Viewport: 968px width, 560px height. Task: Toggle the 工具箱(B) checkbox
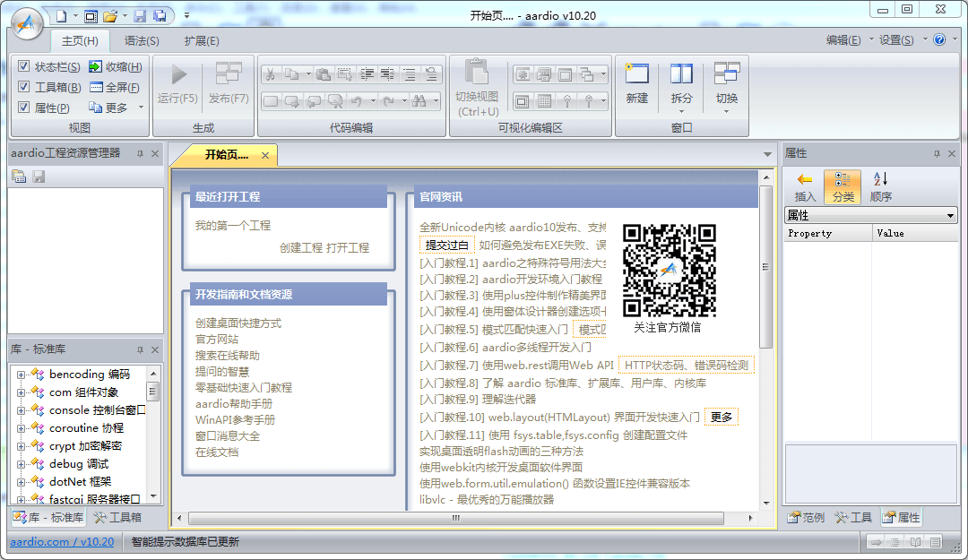point(24,87)
